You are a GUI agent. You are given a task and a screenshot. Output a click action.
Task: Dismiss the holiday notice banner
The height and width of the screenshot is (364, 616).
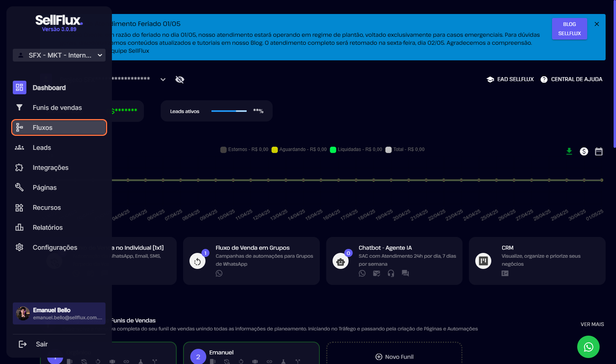point(597,24)
